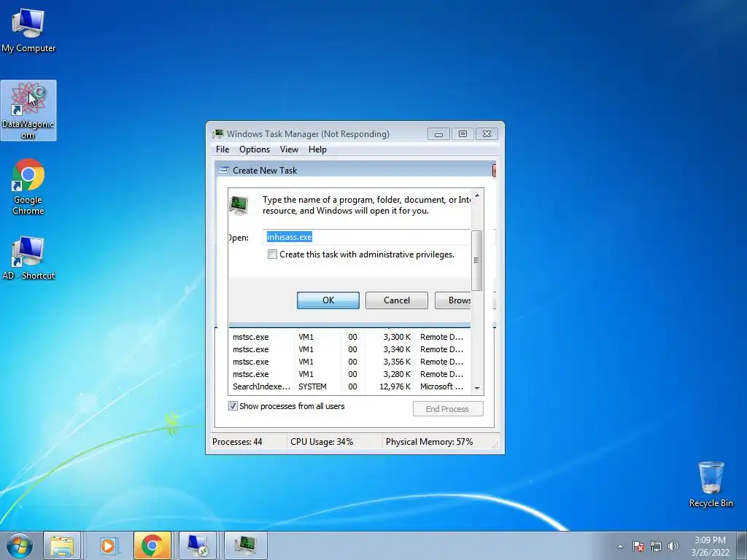
Task: Open Windows Explorer from the taskbar
Action: pos(62,545)
